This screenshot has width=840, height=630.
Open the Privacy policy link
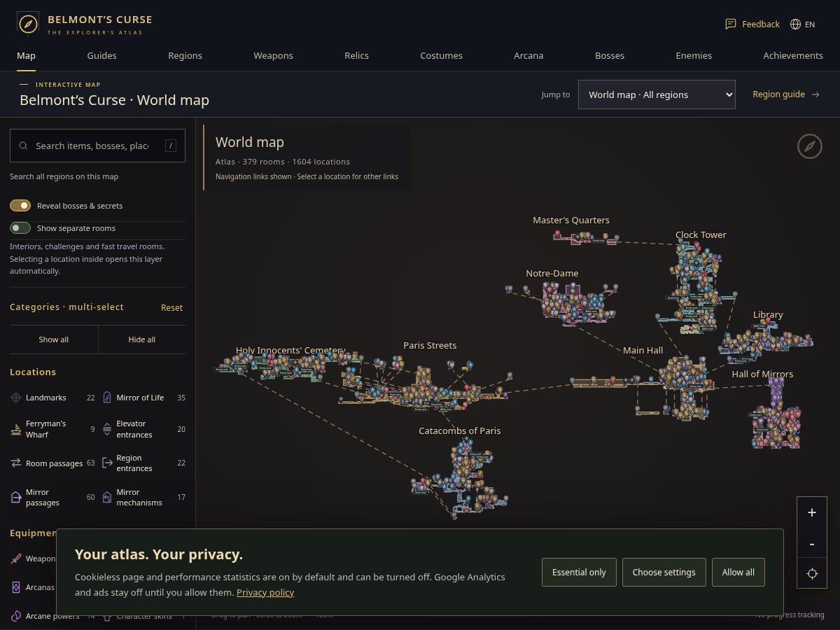tap(265, 592)
